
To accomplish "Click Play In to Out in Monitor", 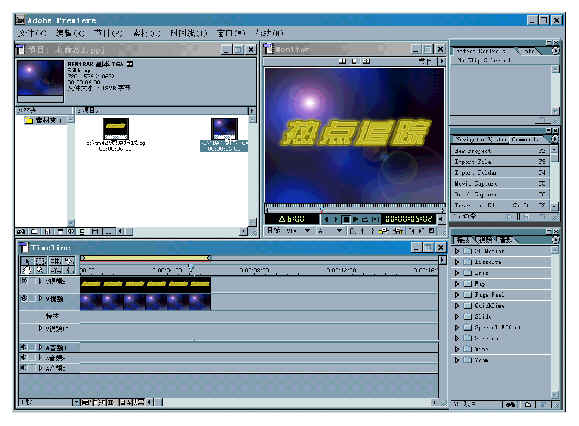I will click(375, 219).
